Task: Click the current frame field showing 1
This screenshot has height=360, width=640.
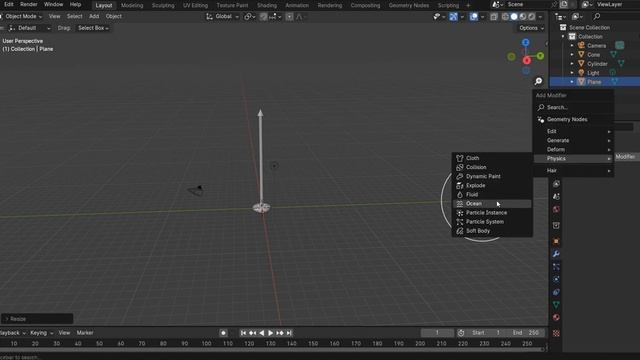Action: click(437, 333)
